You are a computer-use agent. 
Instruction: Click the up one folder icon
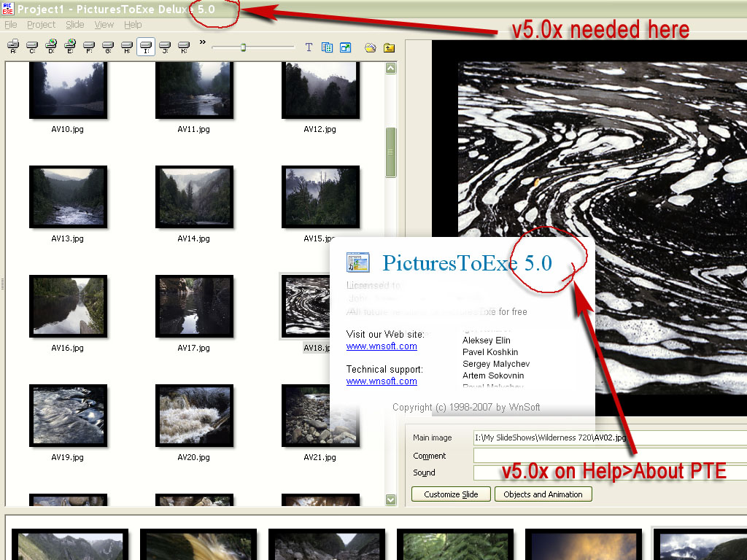390,47
